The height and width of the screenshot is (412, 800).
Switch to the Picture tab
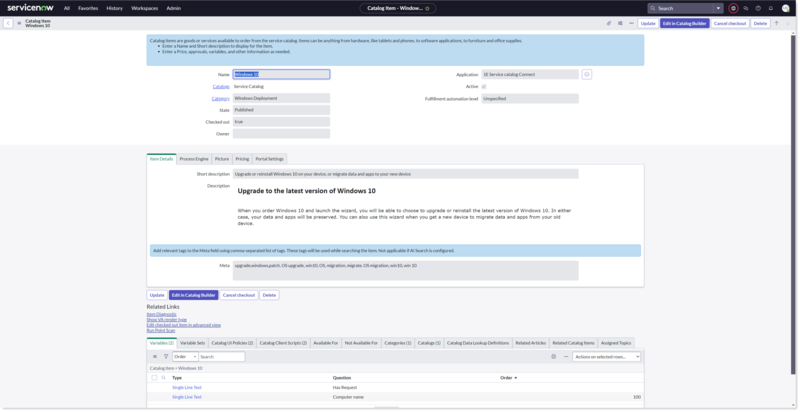coord(222,159)
